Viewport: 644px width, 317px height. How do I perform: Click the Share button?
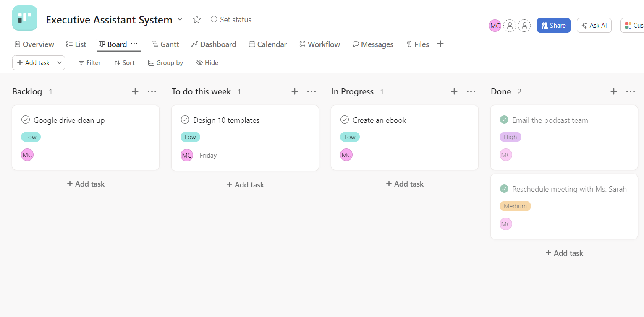click(x=553, y=26)
